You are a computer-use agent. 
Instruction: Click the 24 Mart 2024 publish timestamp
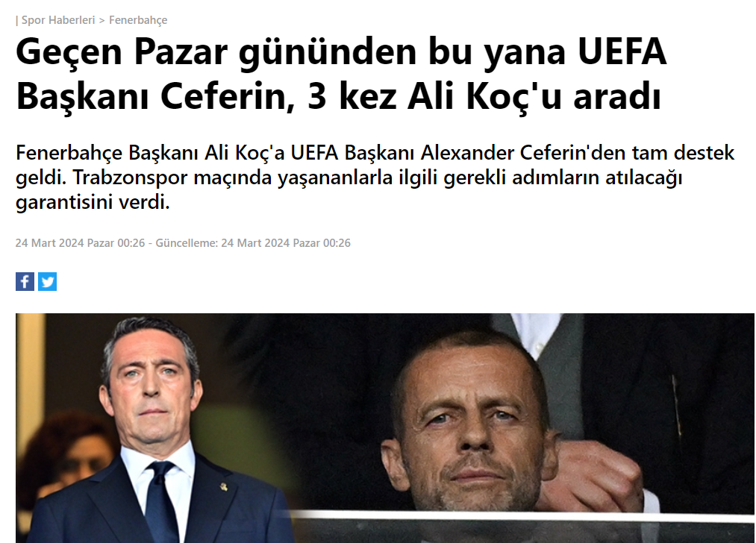pyautogui.click(x=80, y=243)
